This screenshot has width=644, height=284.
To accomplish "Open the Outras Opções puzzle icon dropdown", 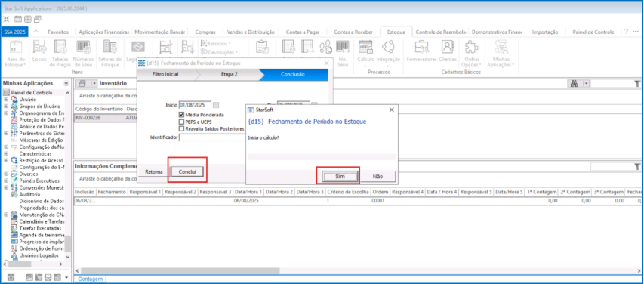I will tap(472, 54).
